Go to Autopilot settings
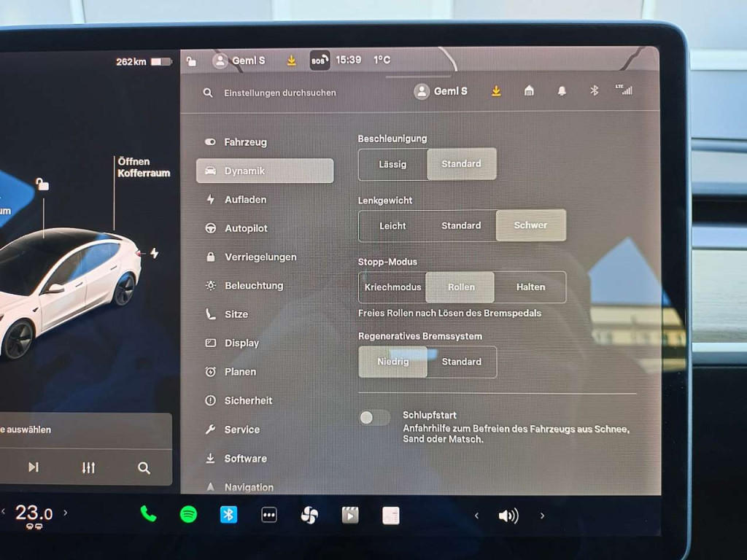The image size is (747, 560). click(x=246, y=228)
